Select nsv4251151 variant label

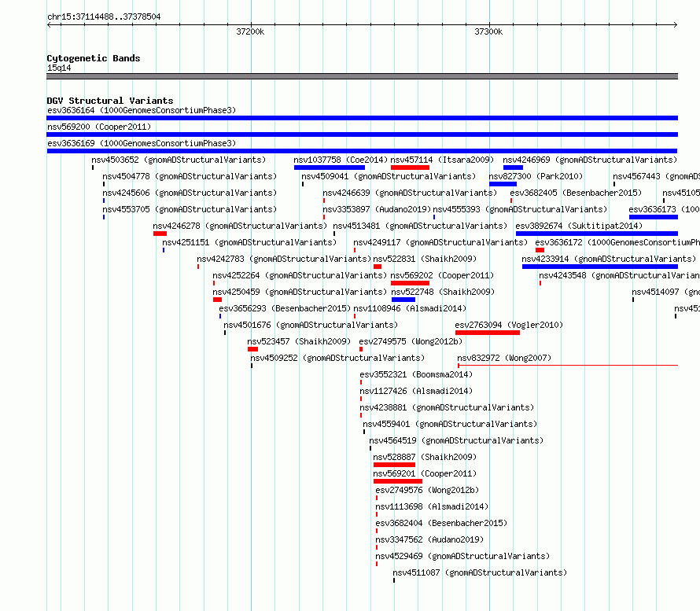pos(249,242)
